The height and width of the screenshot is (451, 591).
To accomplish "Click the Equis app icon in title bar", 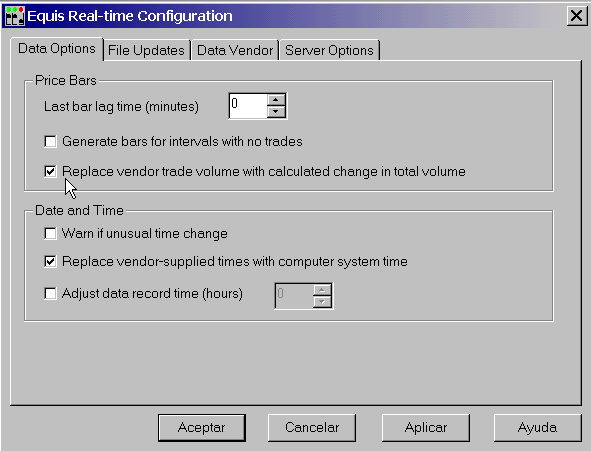I will click(x=15, y=16).
